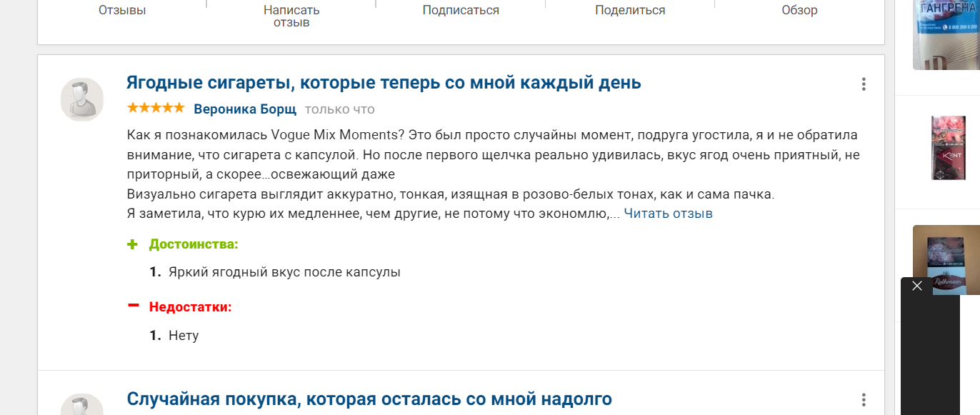Select the Подписаться tab

pos(461,10)
